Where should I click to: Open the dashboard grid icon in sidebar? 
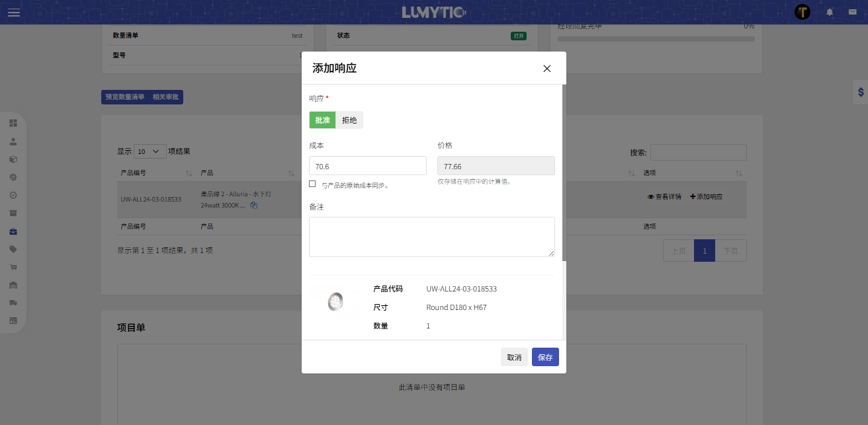pos(13,123)
